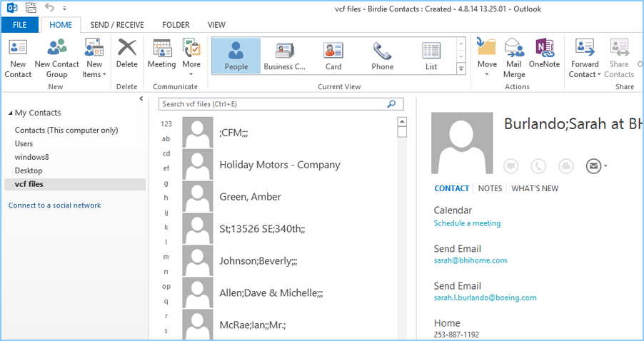Screen dimensions: 644x341
Task: Click the phone call icon
Action: point(538,166)
